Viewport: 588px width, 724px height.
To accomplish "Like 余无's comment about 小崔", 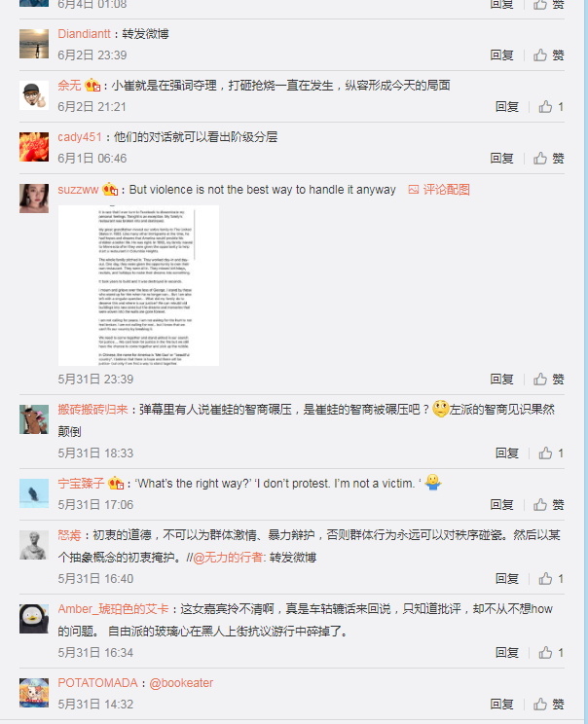I will click(551, 107).
